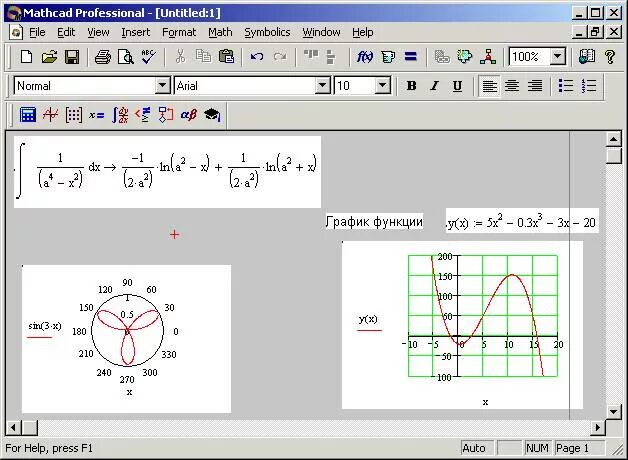Select the y(x) function definition region
The image size is (628, 460).
coord(522,221)
